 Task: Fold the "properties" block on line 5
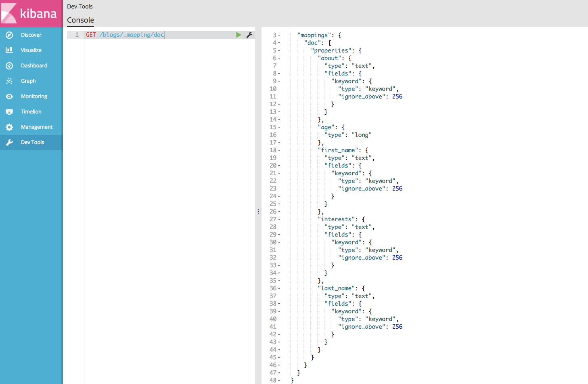(x=279, y=51)
